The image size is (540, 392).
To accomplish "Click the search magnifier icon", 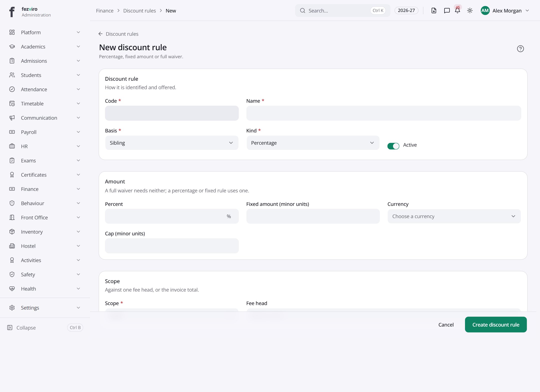I will click(302, 10).
